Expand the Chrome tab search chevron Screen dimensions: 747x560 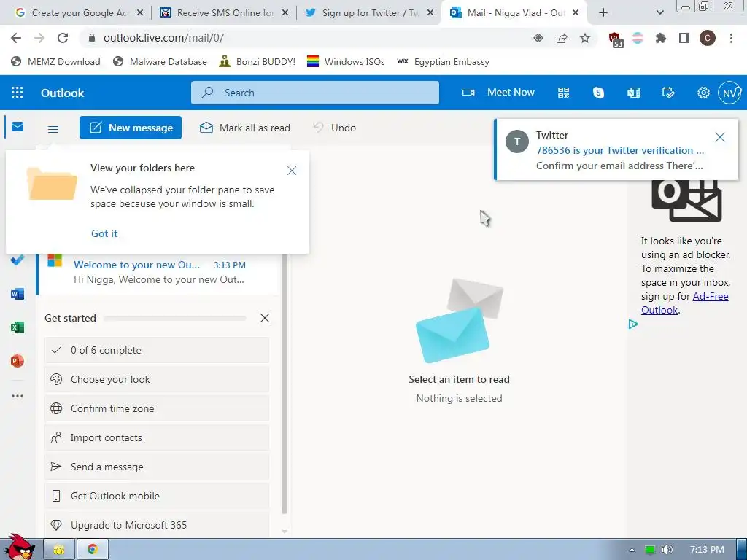659,13
